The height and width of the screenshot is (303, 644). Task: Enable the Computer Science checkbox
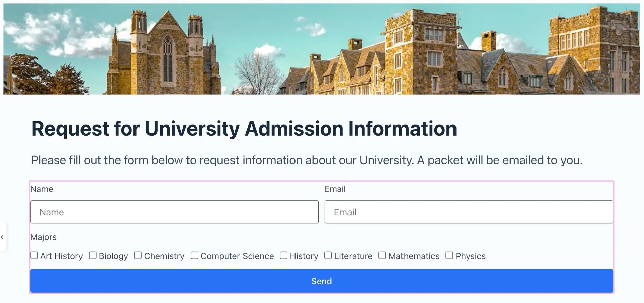click(x=195, y=256)
